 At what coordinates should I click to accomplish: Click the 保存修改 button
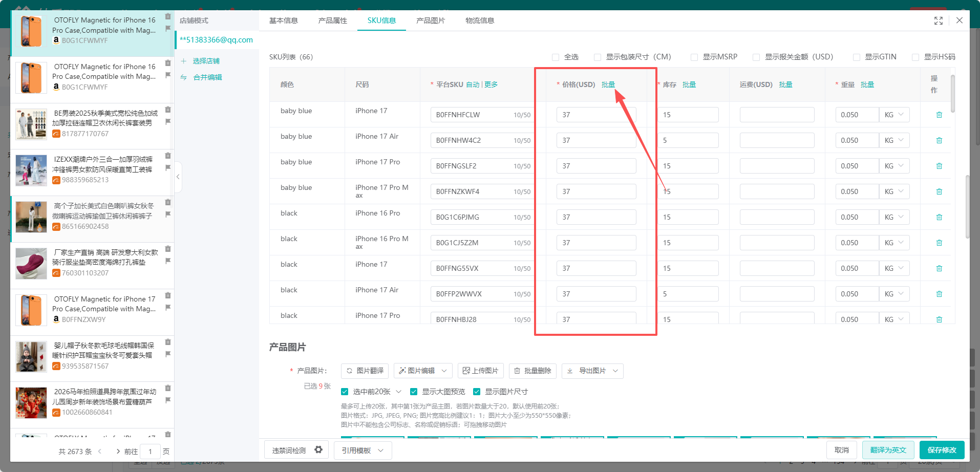(942, 450)
